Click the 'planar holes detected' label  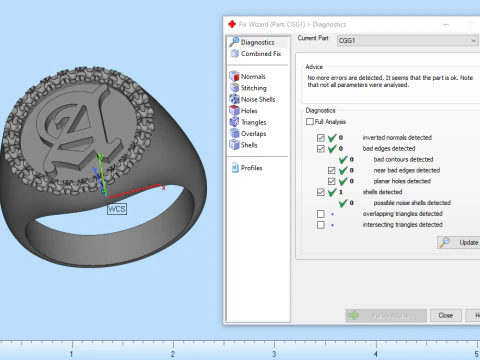(x=402, y=181)
